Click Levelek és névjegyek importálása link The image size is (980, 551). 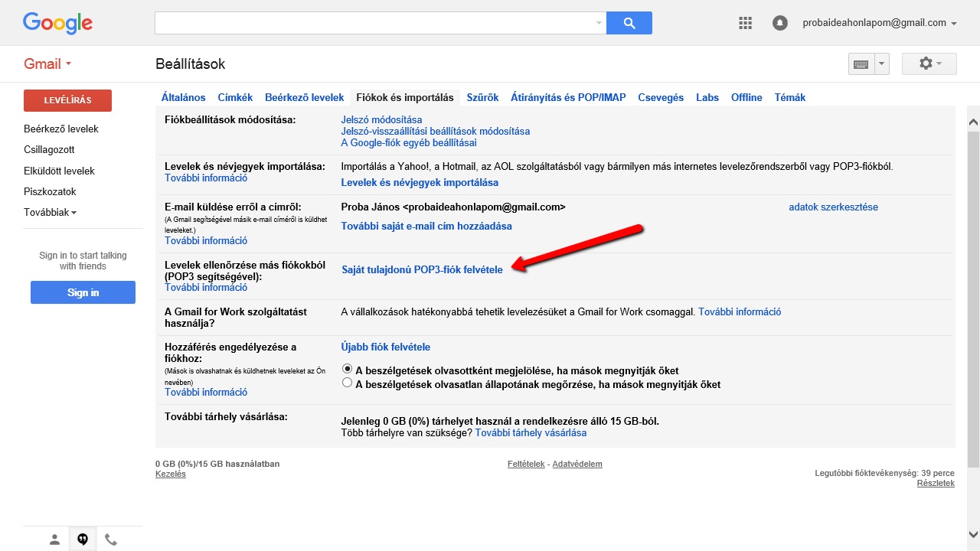420,182
